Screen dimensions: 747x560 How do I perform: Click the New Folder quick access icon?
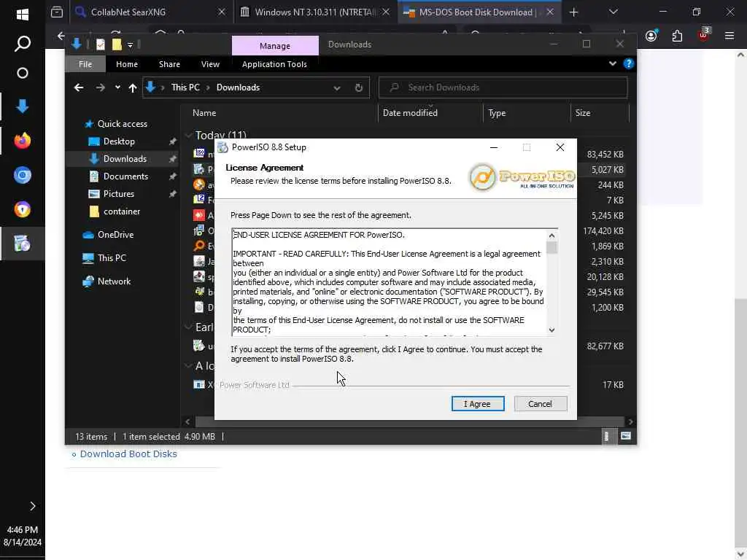[117, 44]
